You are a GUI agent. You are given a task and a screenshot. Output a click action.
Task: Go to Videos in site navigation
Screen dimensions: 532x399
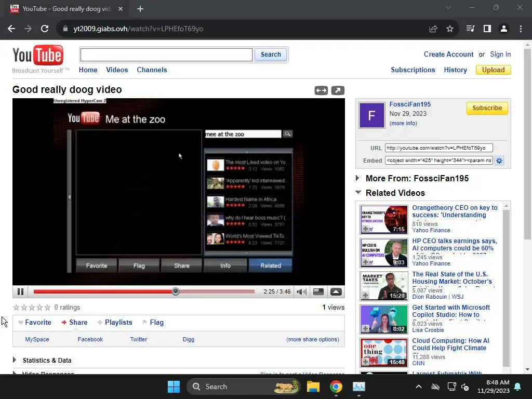point(117,70)
